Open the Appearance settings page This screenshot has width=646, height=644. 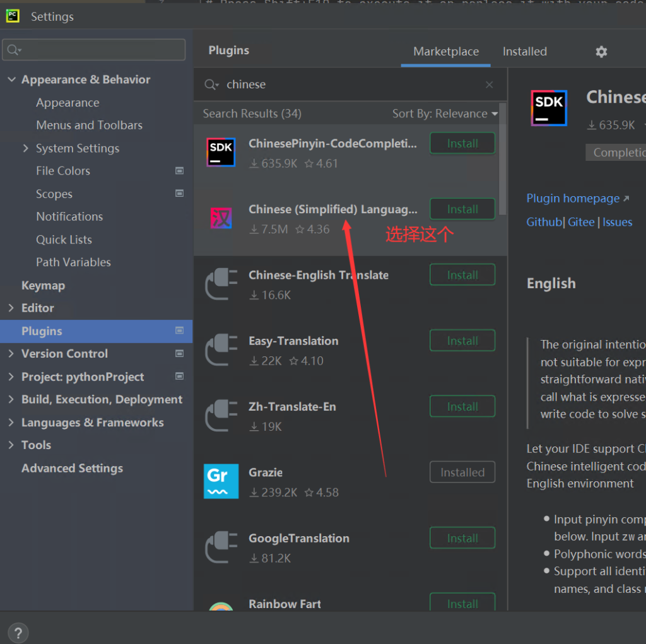(x=68, y=103)
